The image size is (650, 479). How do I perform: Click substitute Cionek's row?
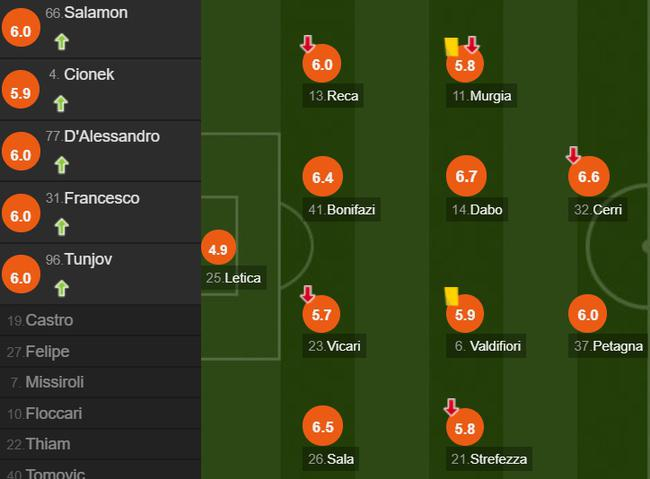click(100, 88)
